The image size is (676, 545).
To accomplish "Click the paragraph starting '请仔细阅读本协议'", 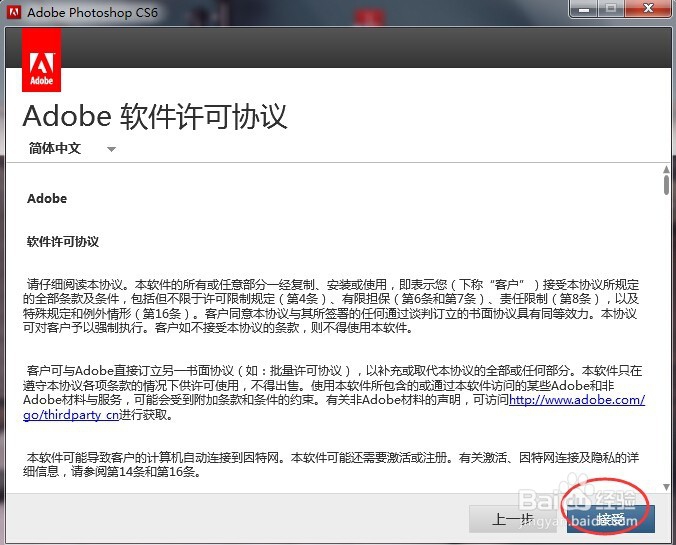I will point(331,306).
